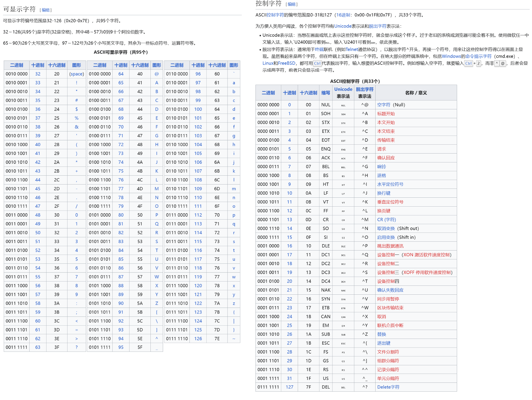Viewport: 532px width, 400px height.
Task: Open the 文件分割符 red link
Action: 388,352
